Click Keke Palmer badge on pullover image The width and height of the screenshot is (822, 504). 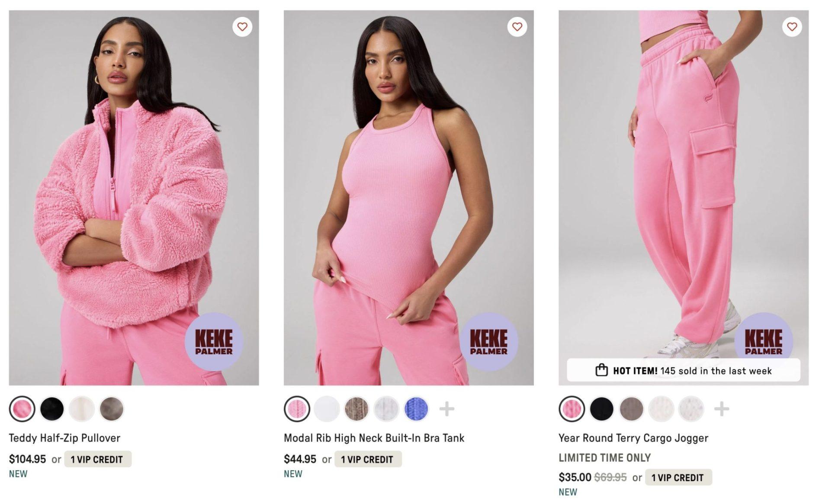coord(214,342)
